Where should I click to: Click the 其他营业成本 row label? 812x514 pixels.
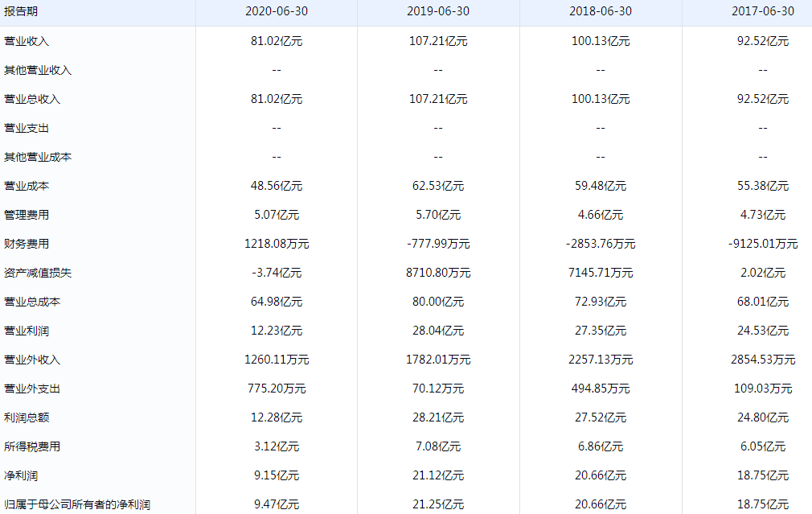pos(38,157)
